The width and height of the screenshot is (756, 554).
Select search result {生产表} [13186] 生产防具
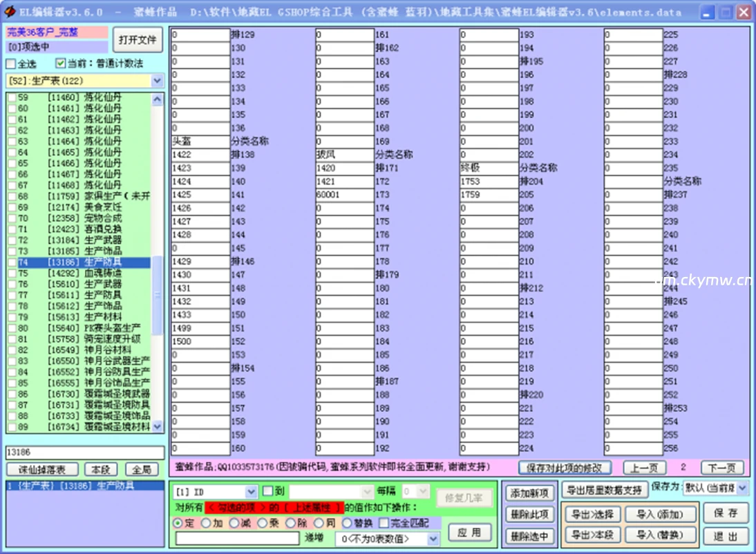(x=85, y=486)
